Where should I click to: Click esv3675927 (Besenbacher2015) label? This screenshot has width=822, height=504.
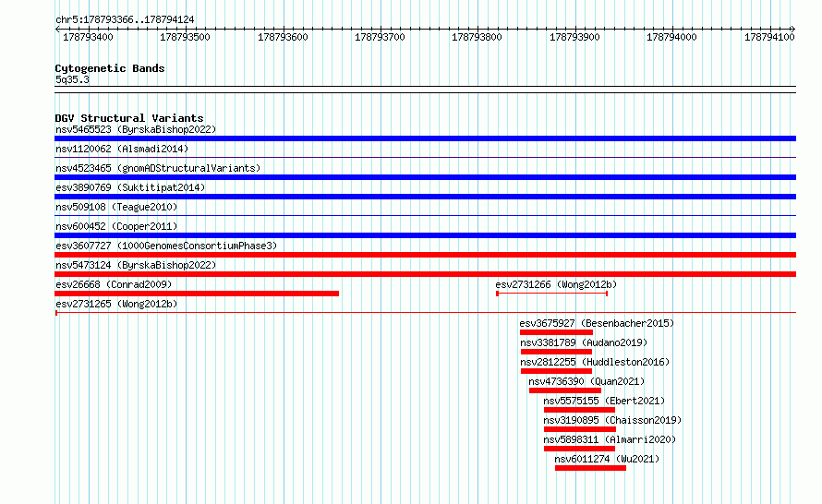tap(597, 323)
